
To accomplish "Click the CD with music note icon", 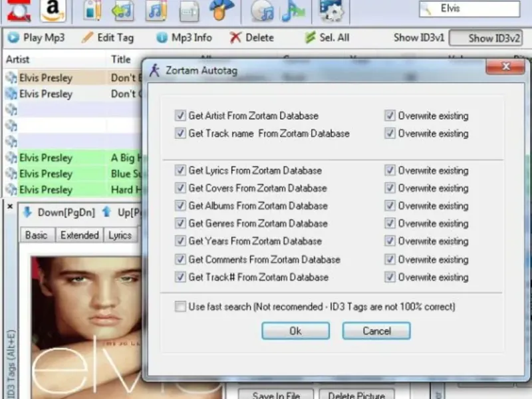I will 263,11.
